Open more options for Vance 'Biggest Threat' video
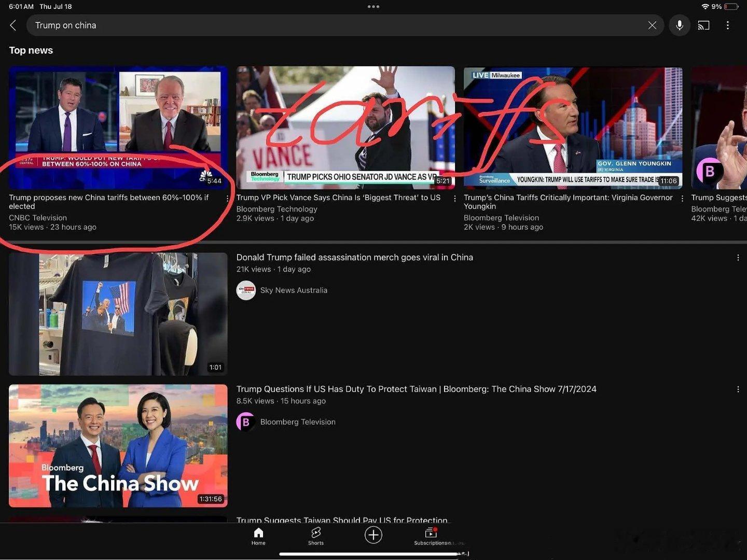The height and width of the screenshot is (560, 747). (x=455, y=199)
